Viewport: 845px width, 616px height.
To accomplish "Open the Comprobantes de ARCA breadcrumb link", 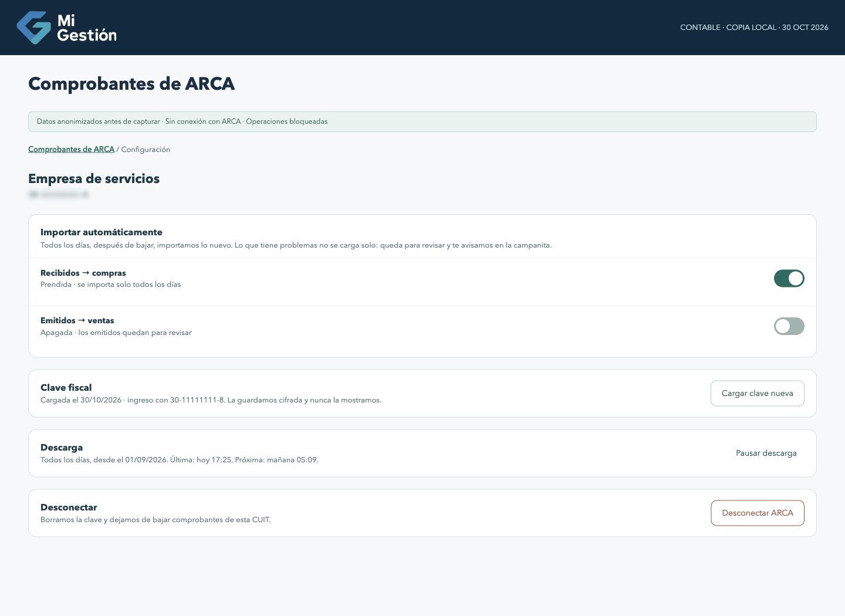I will pos(71,149).
